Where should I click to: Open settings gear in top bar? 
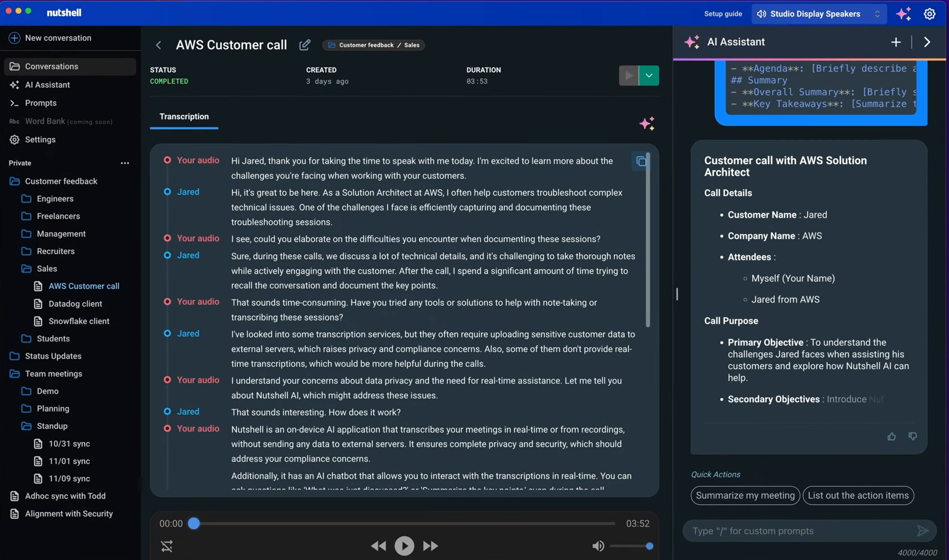pyautogui.click(x=929, y=14)
